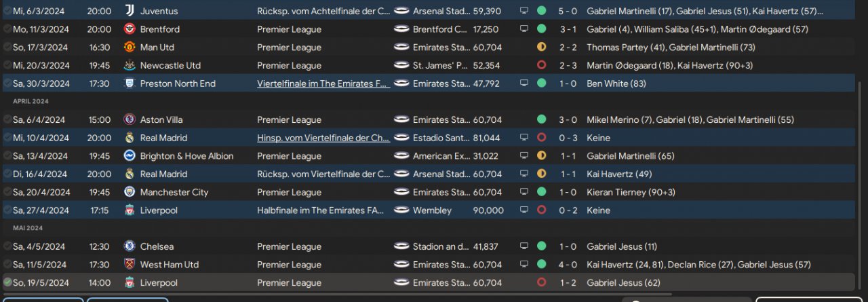868x302 pixels.
Task: Open the 5 - 0 result against Juventus
Action: coord(568,11)
